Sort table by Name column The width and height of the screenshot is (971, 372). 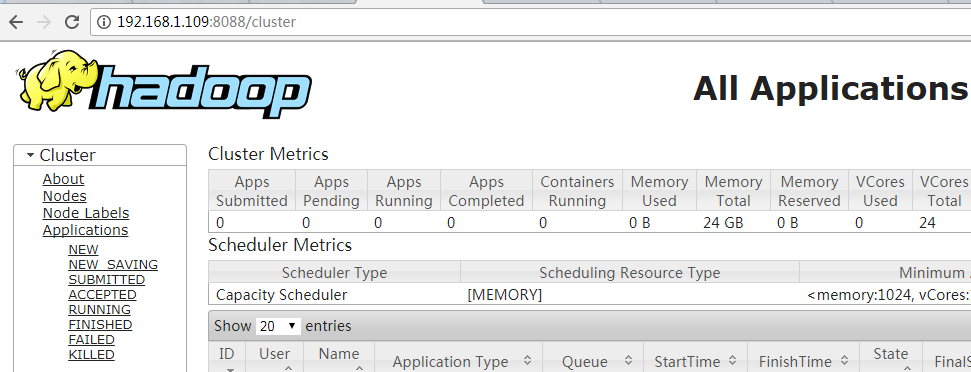coord(339,357)
